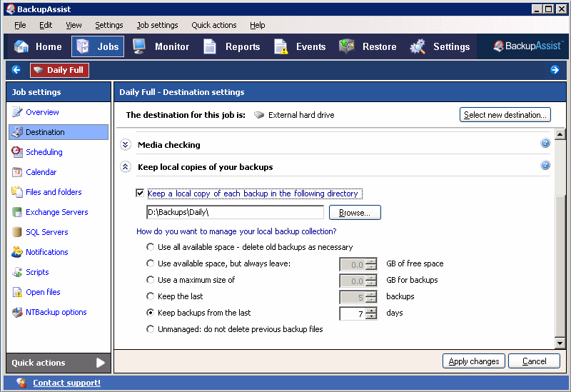Open the Monitor view
The height and width of the screenshot is (392, 571).
[x=161, y=46]
